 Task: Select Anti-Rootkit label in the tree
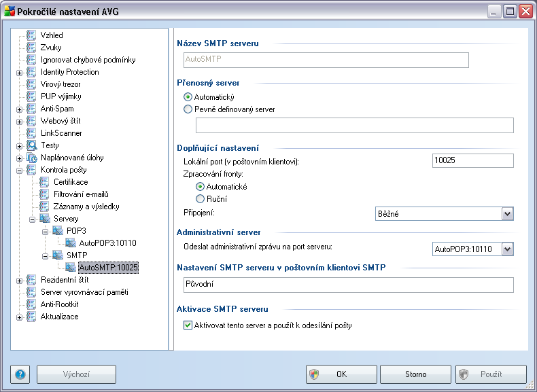[x=60, y=304]
